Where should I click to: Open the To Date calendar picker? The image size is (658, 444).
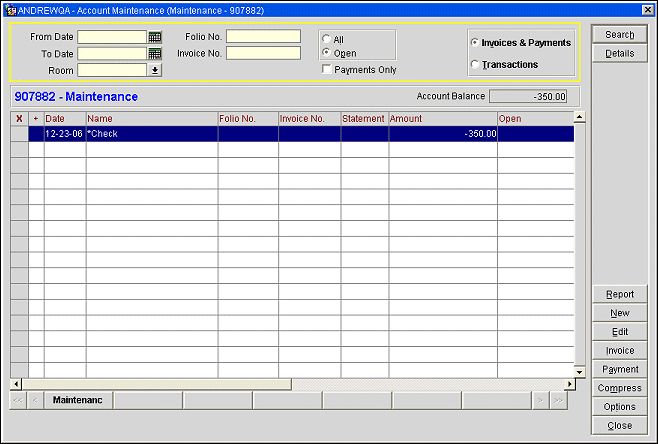154,53
